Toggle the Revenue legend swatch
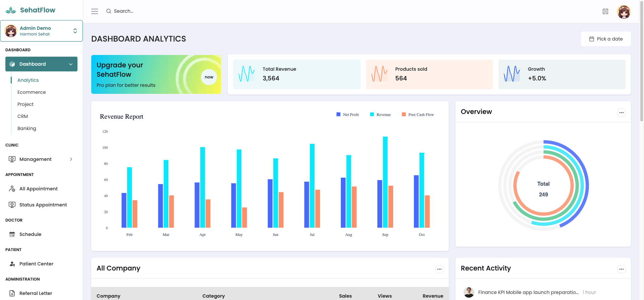Screen dimensions: 644x300 (x=372, y=114)
